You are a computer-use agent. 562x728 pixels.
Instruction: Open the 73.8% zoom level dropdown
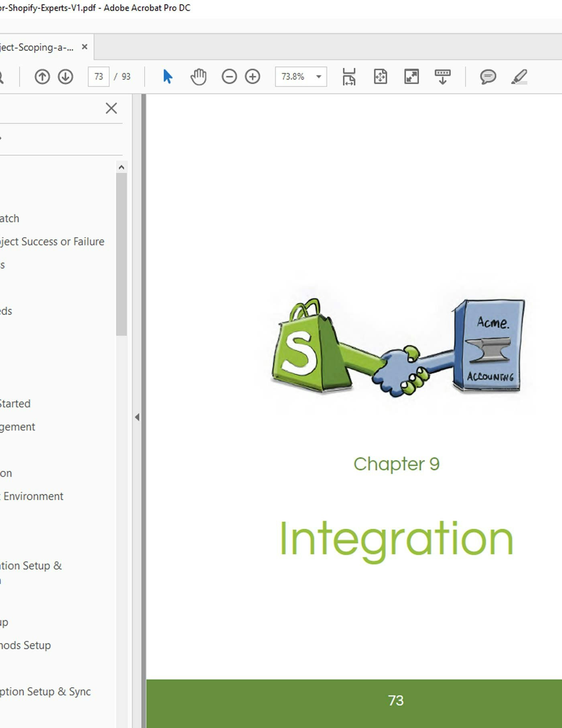pos(301,76)
